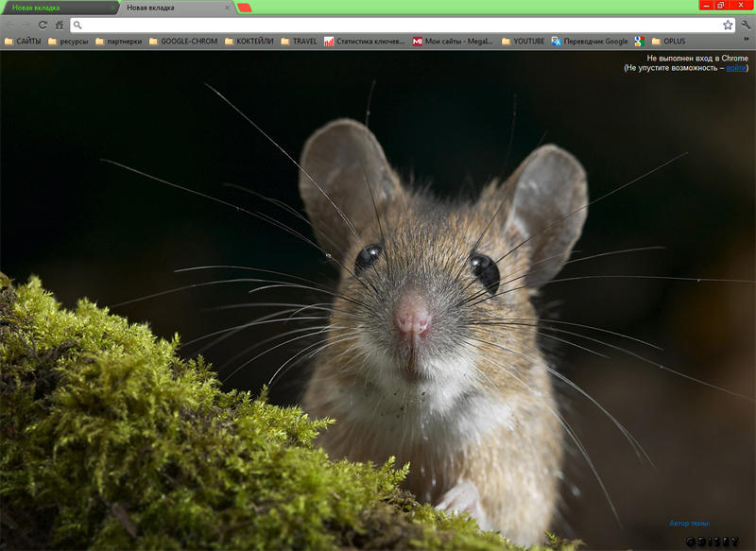Open the colorful Google icon bookmark
Screen dimensions: 756x551
[640, 42]
